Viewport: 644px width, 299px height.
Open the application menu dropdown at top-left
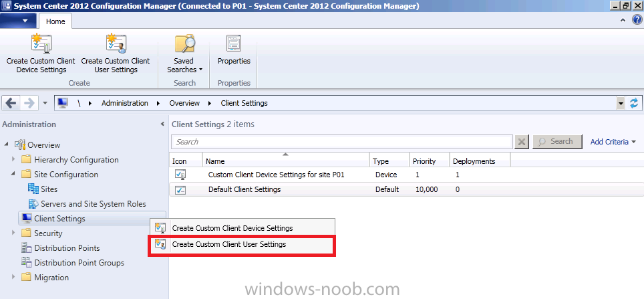19,21
